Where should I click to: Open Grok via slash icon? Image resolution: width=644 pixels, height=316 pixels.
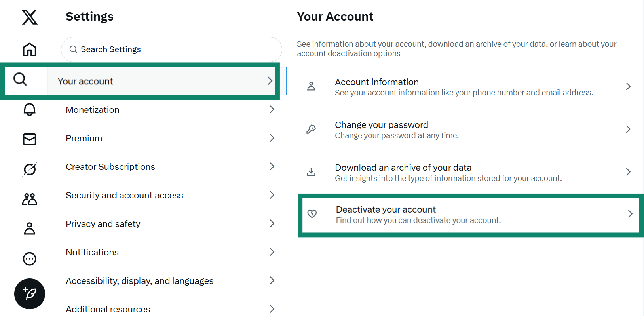pyautogui.click(x=29, y=169)
